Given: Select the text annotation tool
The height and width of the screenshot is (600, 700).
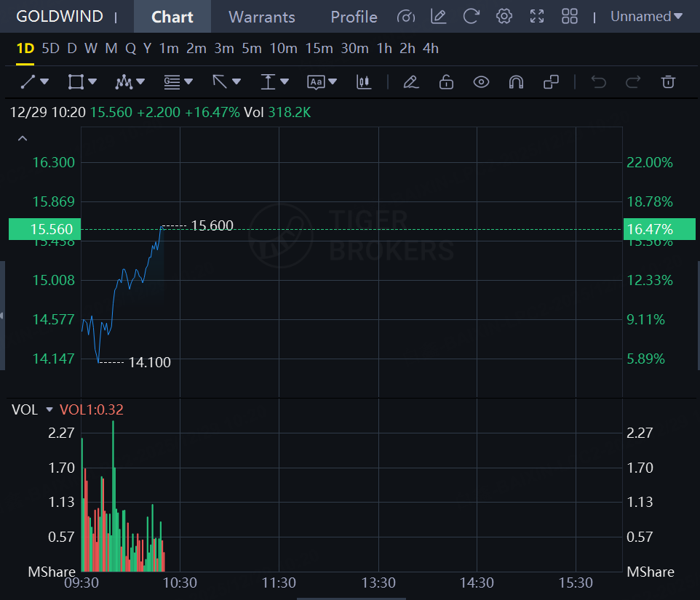Looking at the screenshot, I should click(x=316, y=82).
